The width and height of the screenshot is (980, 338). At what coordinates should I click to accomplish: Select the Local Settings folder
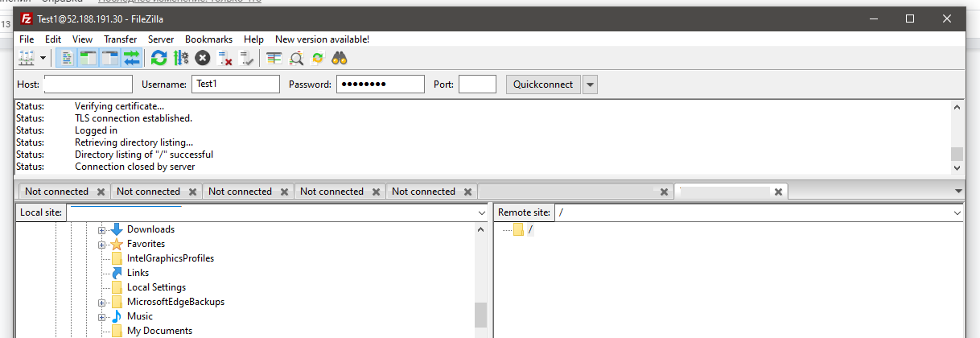(x=156, y=287)
